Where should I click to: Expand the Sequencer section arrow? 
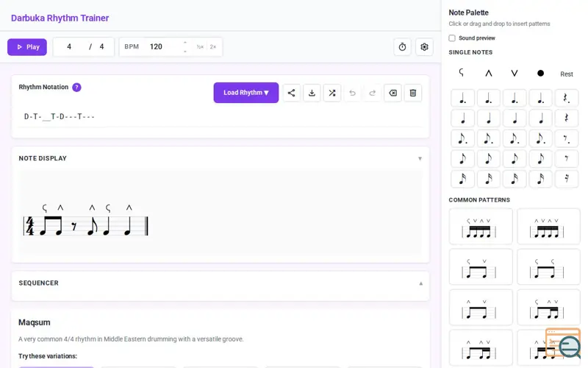click(420, 283)
